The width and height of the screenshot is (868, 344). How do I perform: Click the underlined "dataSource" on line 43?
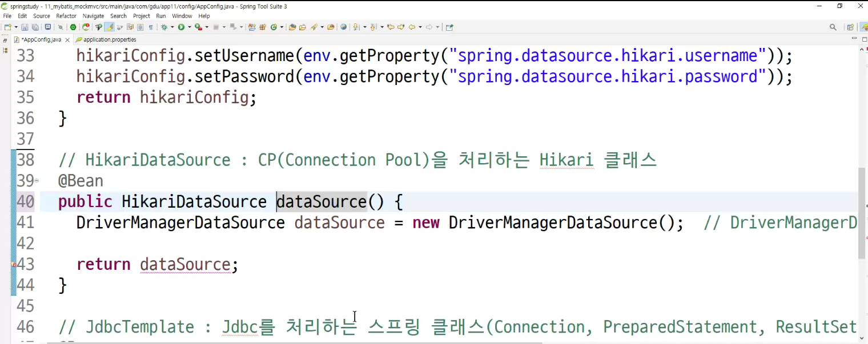(185, 265)
